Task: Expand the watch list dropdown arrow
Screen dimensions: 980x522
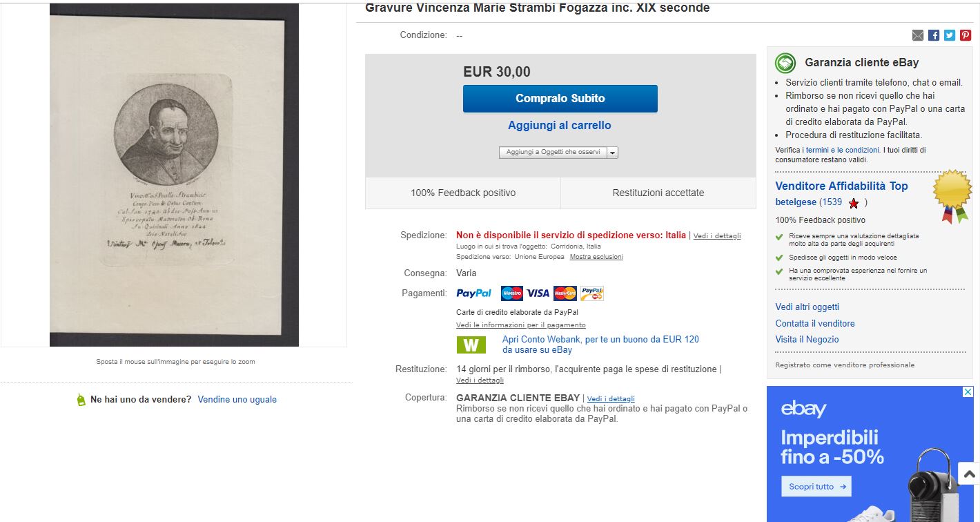Action: tap(613, 153)
